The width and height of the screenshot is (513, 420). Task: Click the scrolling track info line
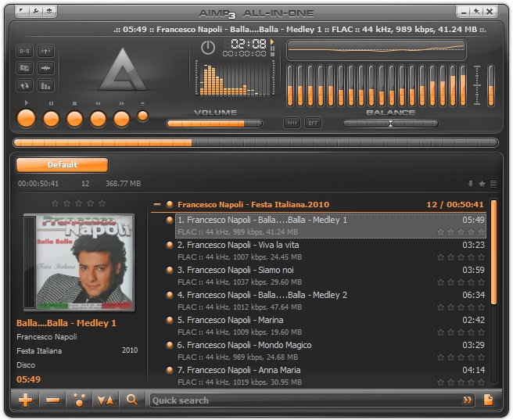point(300,30)
